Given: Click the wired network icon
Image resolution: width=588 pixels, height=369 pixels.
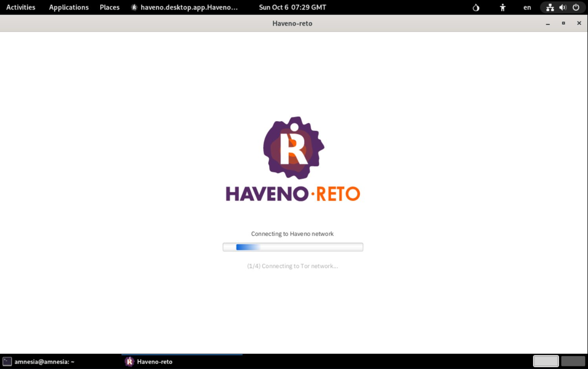Looking at the screenshot, I should (x=550, y=7).
